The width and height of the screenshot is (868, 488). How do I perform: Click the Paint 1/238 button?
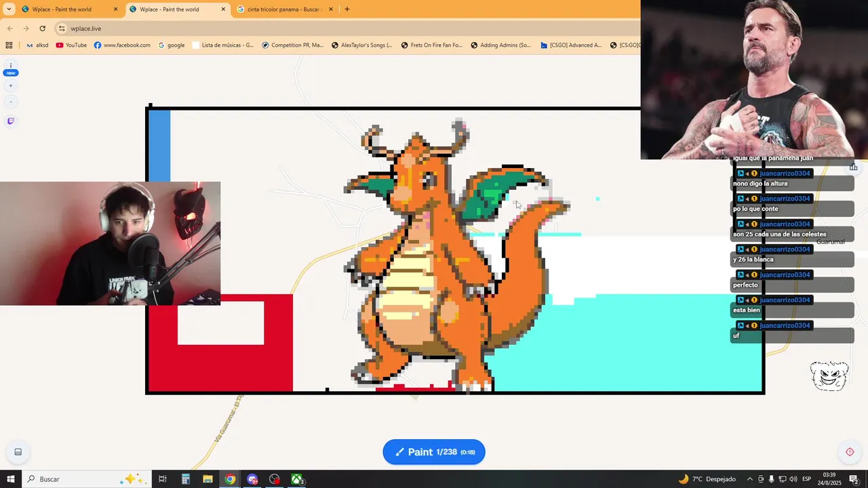[434, 452]
